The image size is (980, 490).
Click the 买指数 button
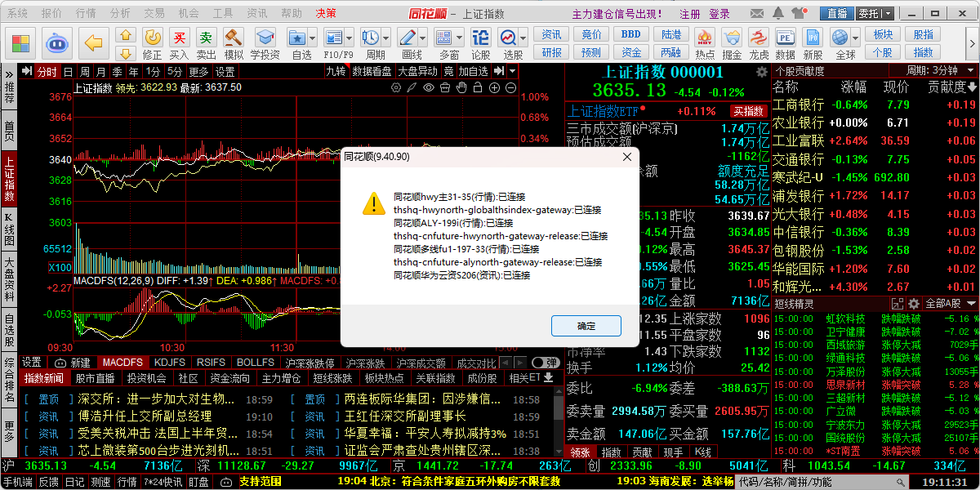pos(749,111)
